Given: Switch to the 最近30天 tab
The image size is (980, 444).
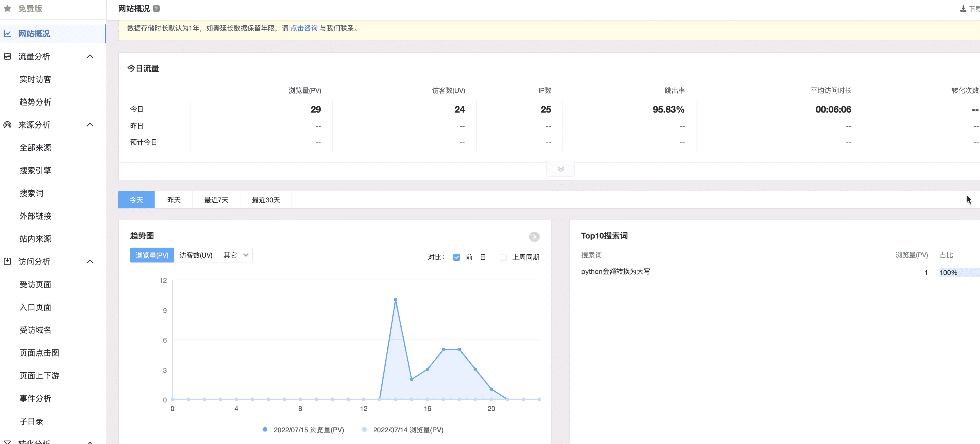Looking at the screenshot, I should click(266, 200).
